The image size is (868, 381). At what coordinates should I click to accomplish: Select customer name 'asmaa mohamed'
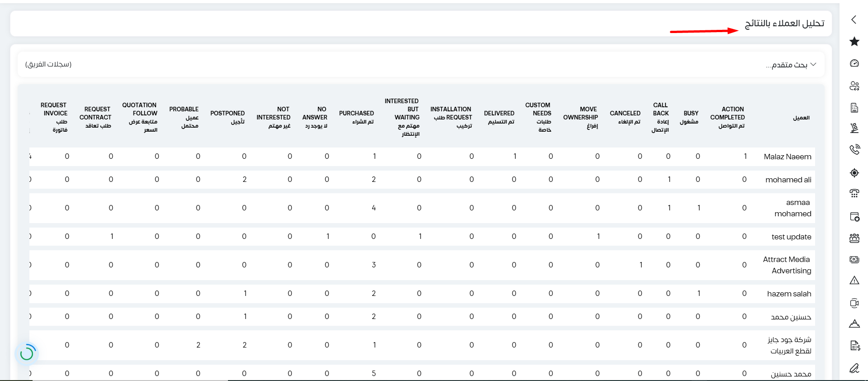[792, 208]
